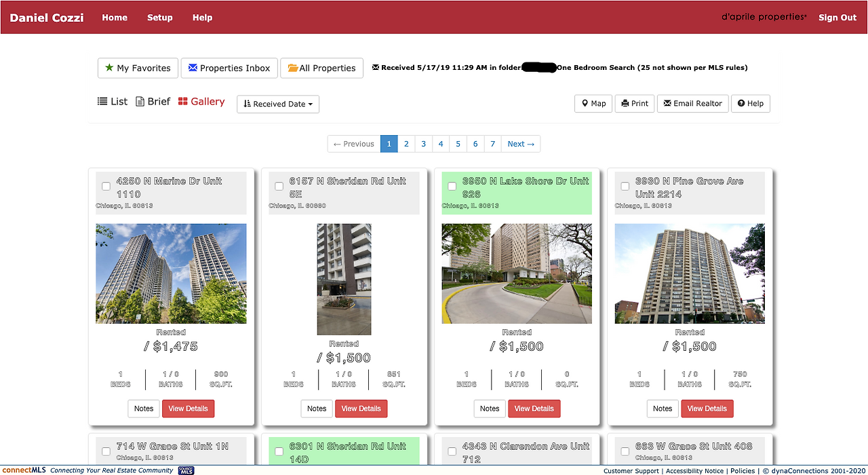Viewport: 868px width, 475px height.
Task: Open photo of 6157 N Sheridan Rd building
Action: tap(344, 280)
